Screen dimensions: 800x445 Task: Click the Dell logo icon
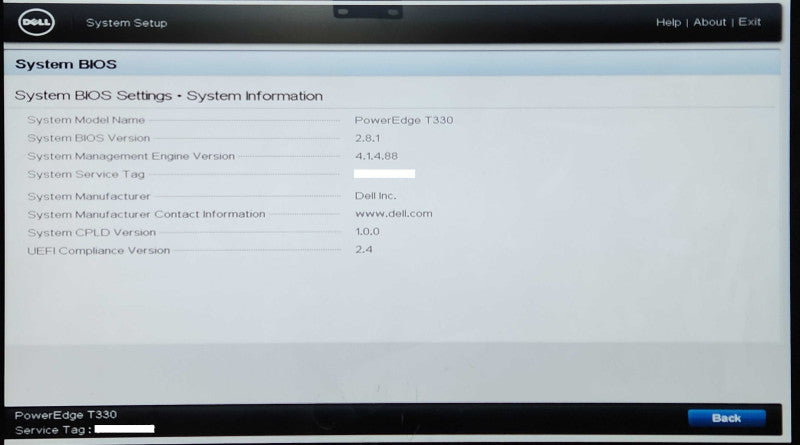(x=36, y=22)
